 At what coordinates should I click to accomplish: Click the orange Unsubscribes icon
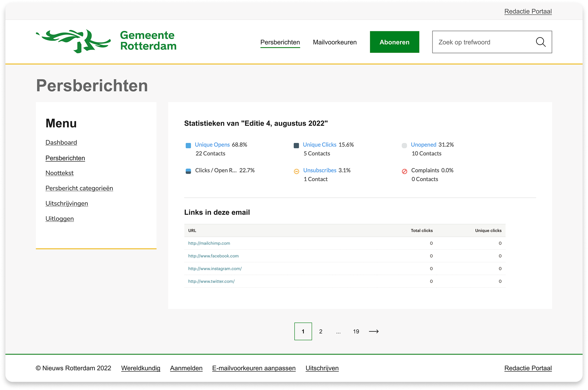[x=297, y=171]
